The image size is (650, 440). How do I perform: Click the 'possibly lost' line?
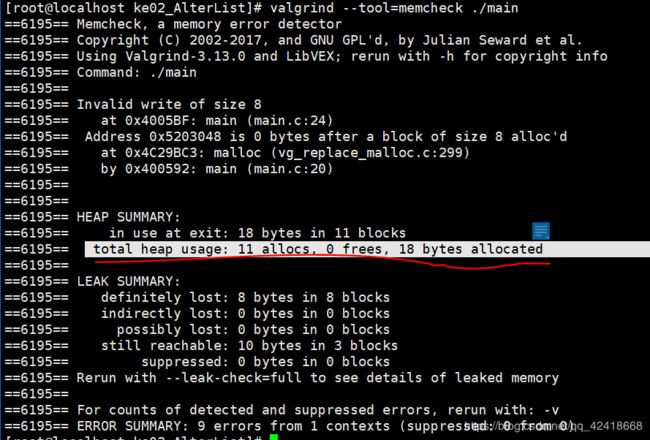tap(253, 330)
